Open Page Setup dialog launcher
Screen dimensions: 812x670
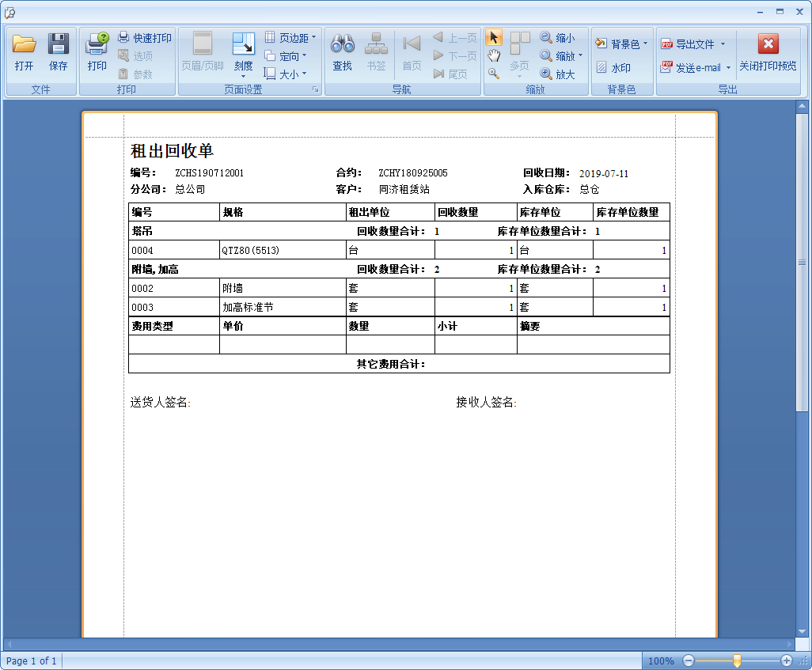[315, 89]
